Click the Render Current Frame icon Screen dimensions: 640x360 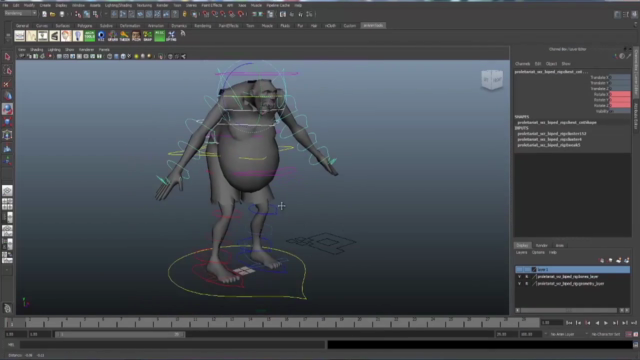282,14
